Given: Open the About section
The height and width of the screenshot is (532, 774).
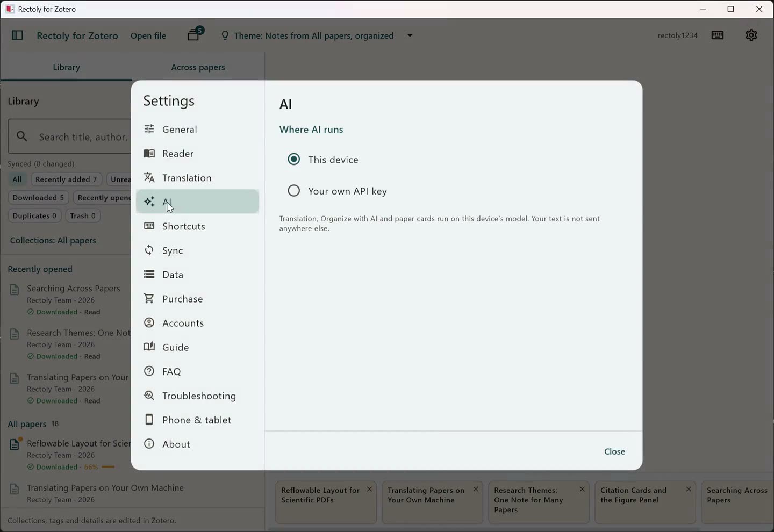Looking at the screenshot, I should pos(197,444).
